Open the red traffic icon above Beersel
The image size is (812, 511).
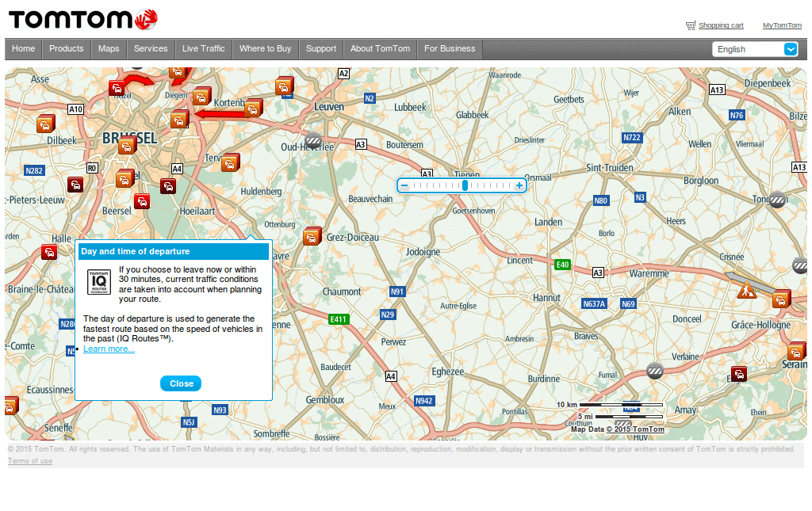tap(141, 201)
